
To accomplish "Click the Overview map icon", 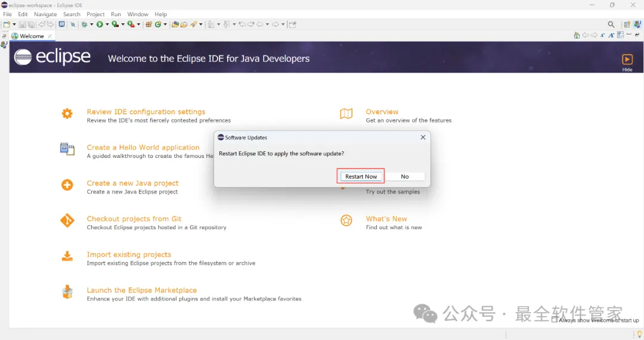I will [346, 114].
